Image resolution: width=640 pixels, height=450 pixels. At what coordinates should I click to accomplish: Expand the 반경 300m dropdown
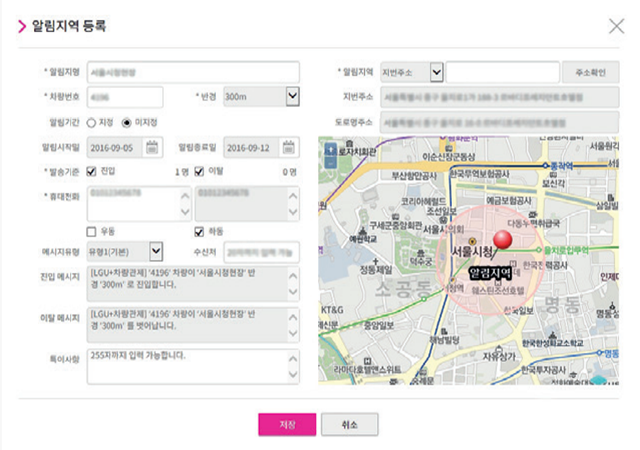(292, 96)
